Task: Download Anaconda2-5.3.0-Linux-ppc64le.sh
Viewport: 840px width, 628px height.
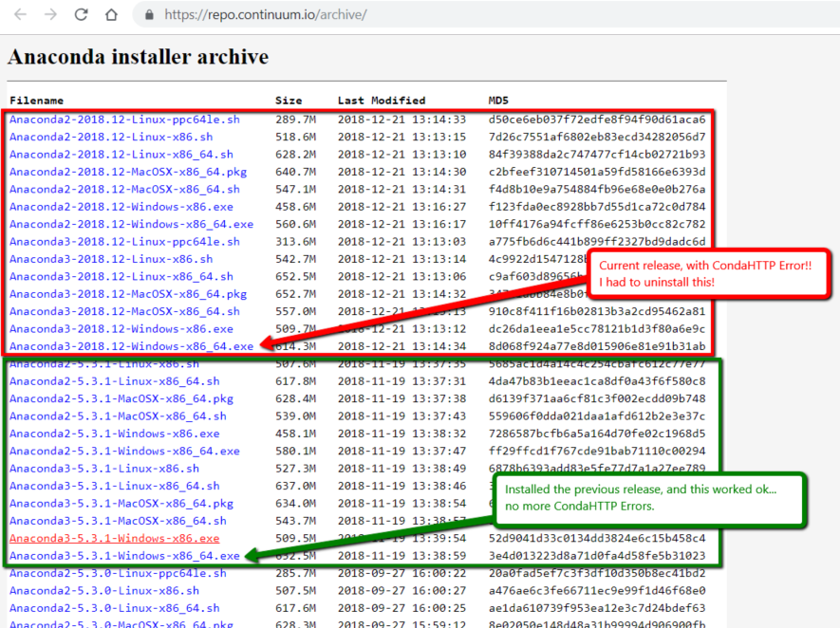Action: (118, 573)
